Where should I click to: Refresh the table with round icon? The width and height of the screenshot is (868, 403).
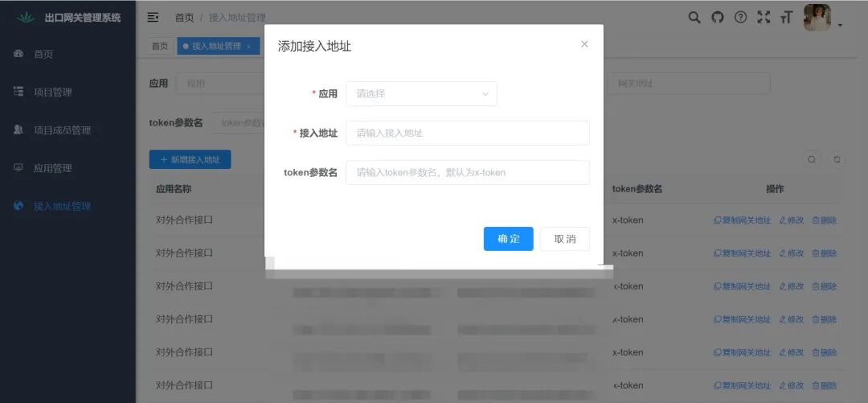pos(837,159)
